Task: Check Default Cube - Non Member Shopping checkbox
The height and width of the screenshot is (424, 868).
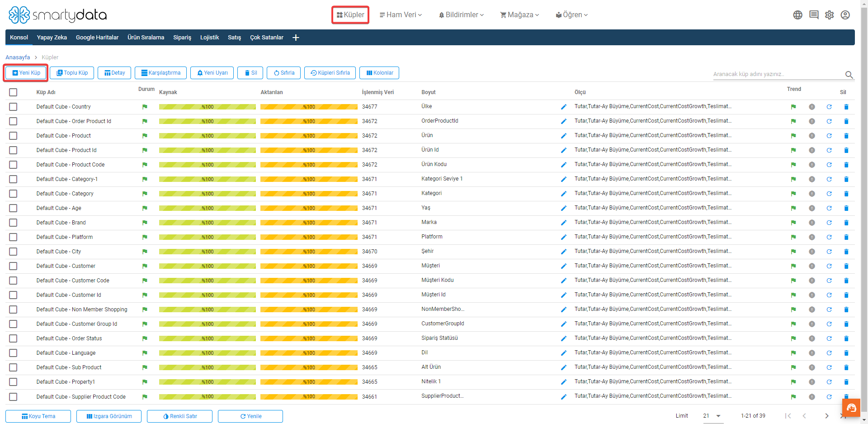Action: click(x=13, y=310)
